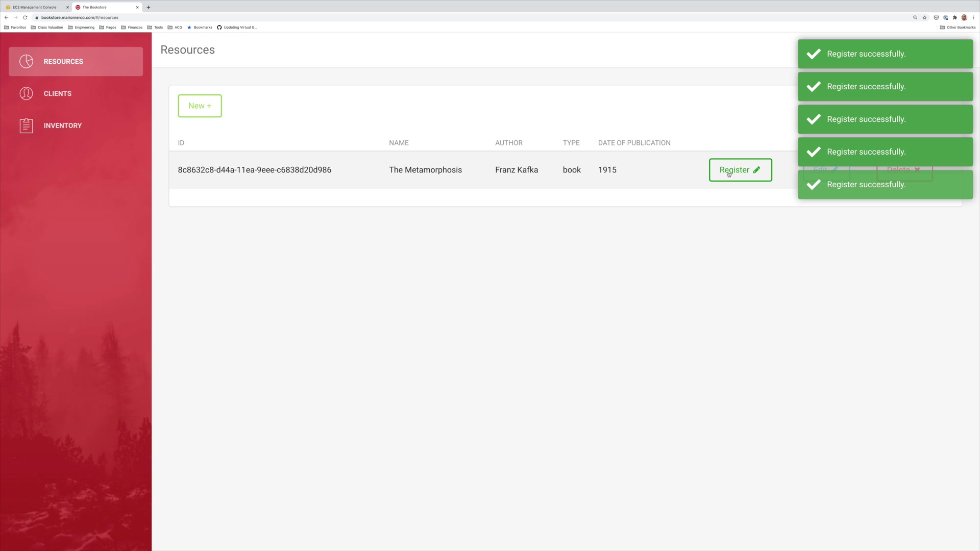Open the Chrome profile avatar

[x=964, y=17]
